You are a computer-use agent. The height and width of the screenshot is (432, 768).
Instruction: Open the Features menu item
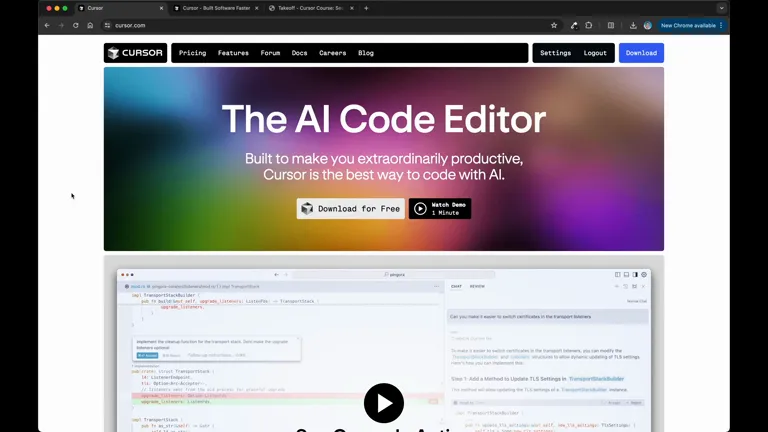point(233,53)
